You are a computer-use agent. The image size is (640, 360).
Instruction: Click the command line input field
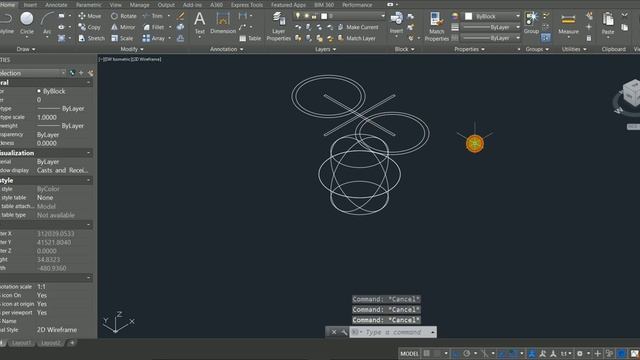click(x=393, y=332)
